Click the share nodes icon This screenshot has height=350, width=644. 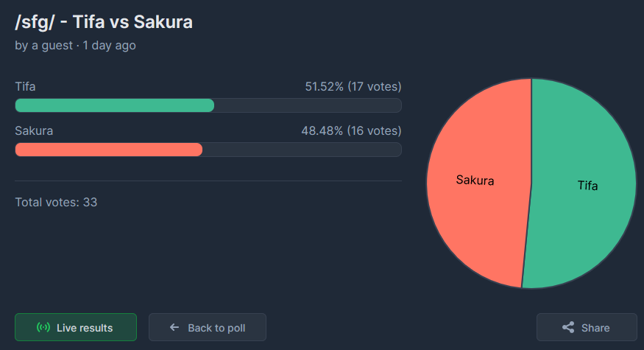[568, 327]
